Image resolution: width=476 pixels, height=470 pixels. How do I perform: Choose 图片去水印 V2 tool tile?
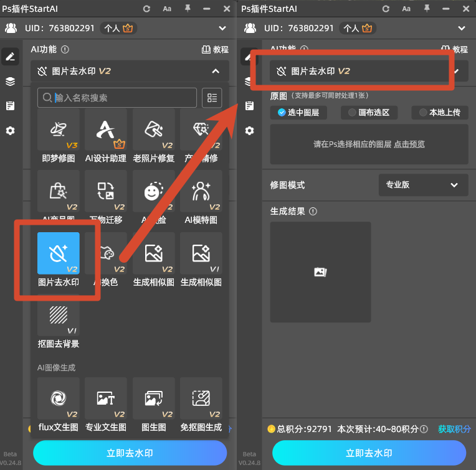click(59, 253)
